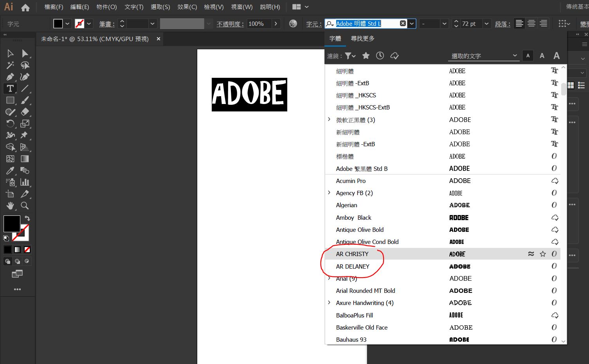
Task: Click the black fill swatch in toolbar
Action: 12,224
